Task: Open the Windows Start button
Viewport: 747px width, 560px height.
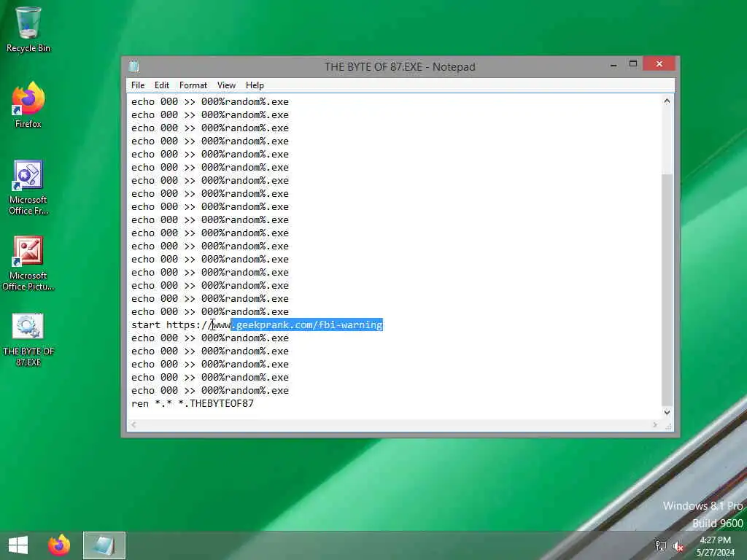Action: tap(18, 545)
